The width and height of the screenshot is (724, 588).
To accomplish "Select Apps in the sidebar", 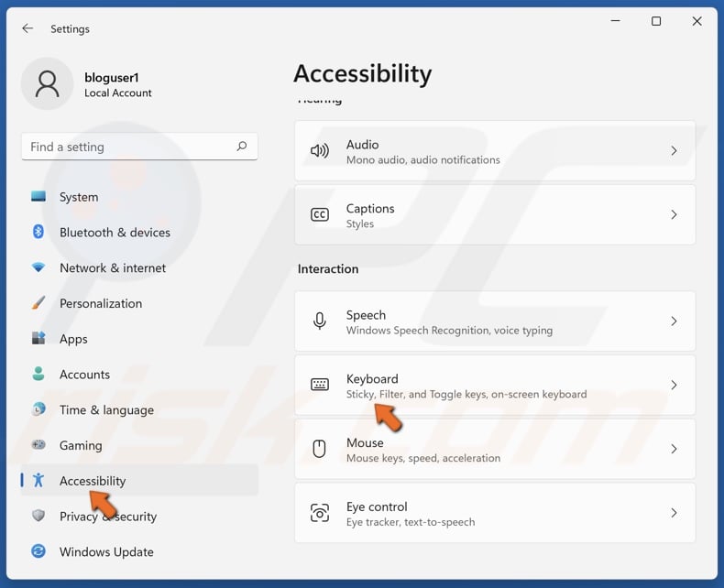I will coord(139,338).
